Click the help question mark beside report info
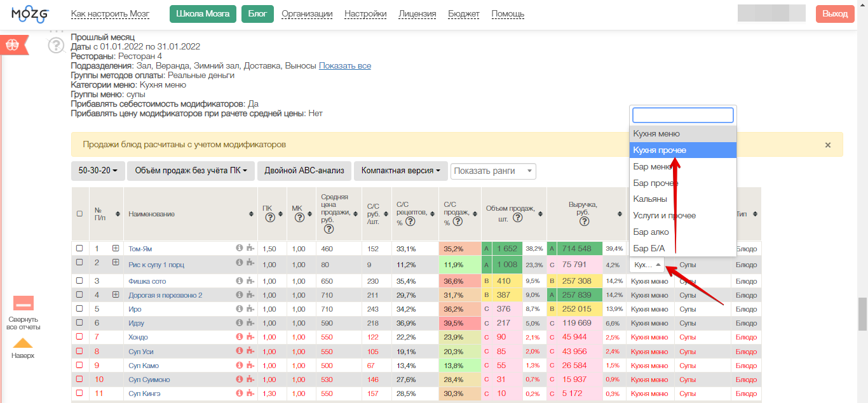 (57, 45)
